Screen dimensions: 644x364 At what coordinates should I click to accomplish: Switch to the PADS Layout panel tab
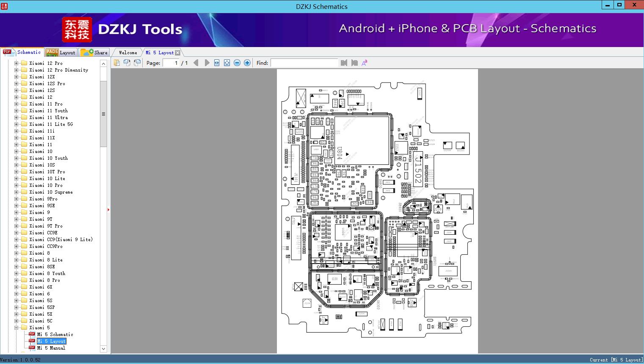click(x=61, y=53)
